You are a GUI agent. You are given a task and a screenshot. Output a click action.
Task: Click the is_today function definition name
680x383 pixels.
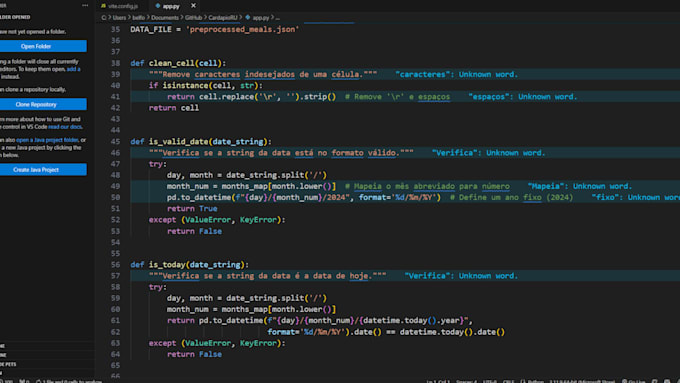tap(167, 265)
